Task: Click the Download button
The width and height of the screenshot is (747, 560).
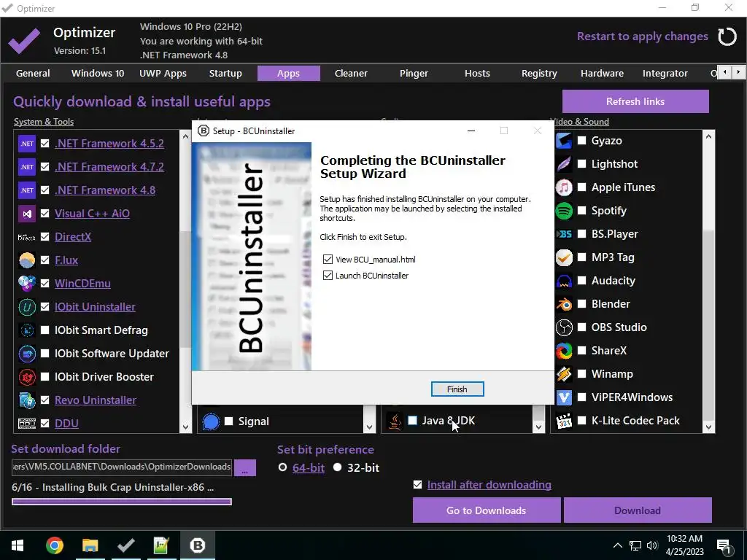Action: pyautogui.click(x=638, y=510)
